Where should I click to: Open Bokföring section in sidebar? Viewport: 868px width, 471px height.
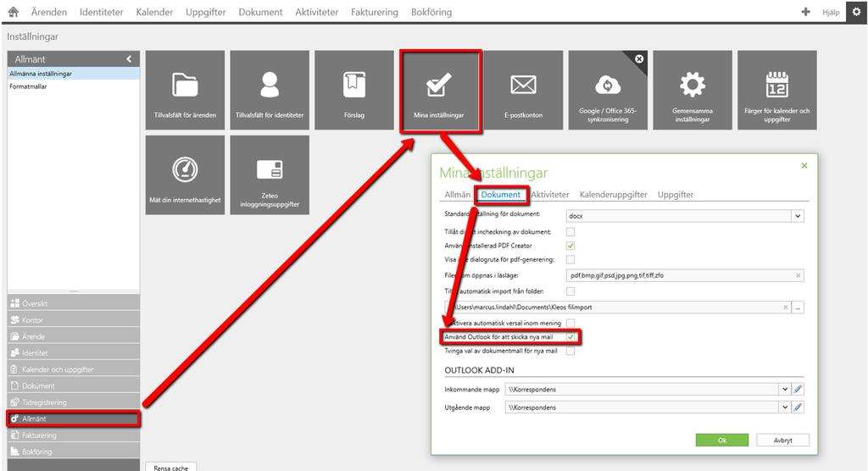(73, 452)
